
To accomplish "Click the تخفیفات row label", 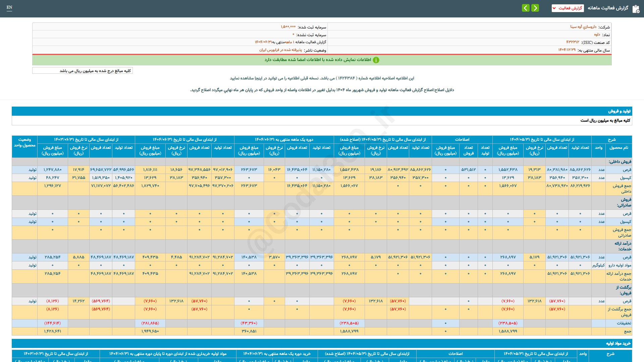I will [x=624, y=323].
